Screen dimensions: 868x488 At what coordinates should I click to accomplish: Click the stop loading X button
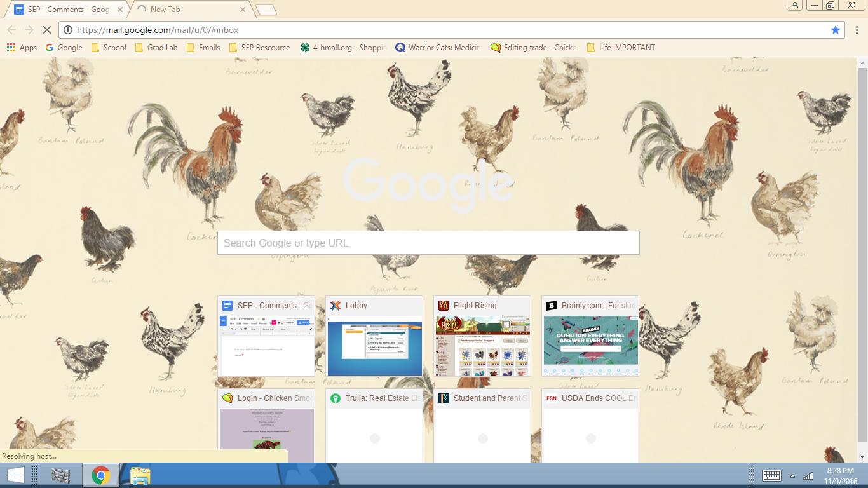[x=46, y=30]
